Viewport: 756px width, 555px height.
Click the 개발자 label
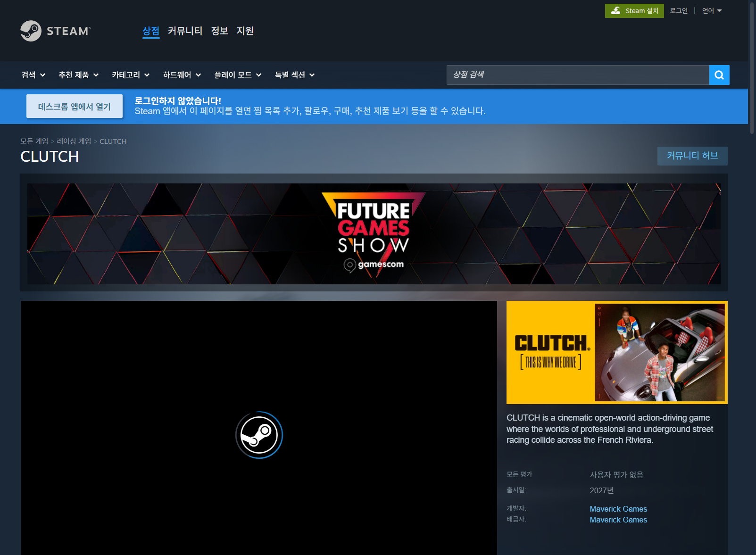click(x=516, y=508)
